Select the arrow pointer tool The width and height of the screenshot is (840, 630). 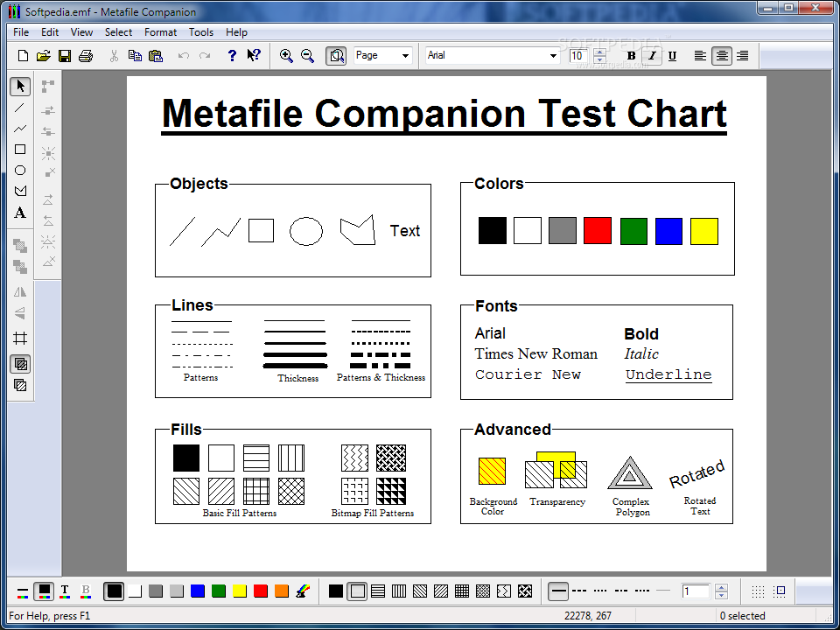tap(20, 87)
